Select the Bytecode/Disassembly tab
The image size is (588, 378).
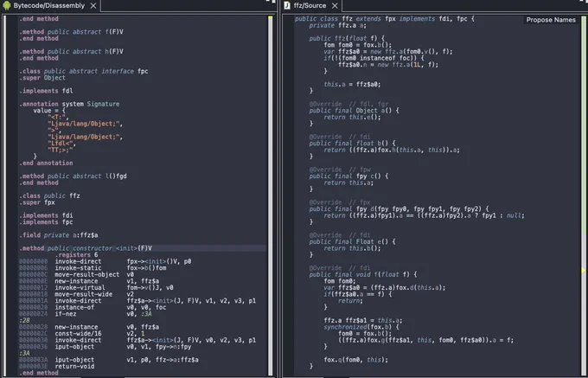click(50, 6)
